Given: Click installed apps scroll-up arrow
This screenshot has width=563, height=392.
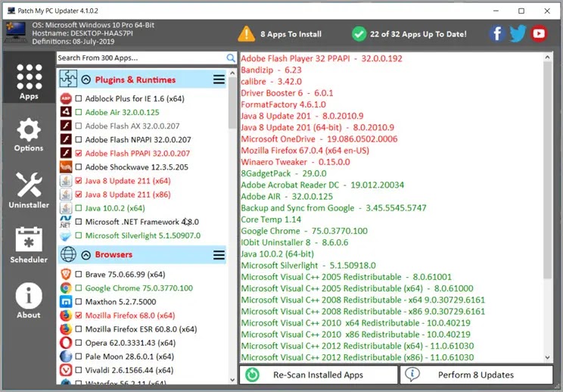Looking at the screenshot, I should (548, 57).
